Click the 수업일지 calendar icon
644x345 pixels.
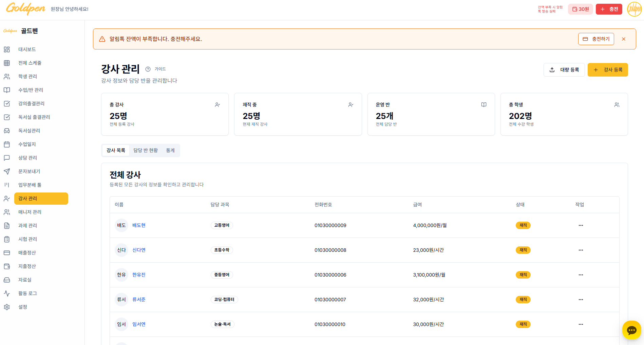[x=7, y=144]
